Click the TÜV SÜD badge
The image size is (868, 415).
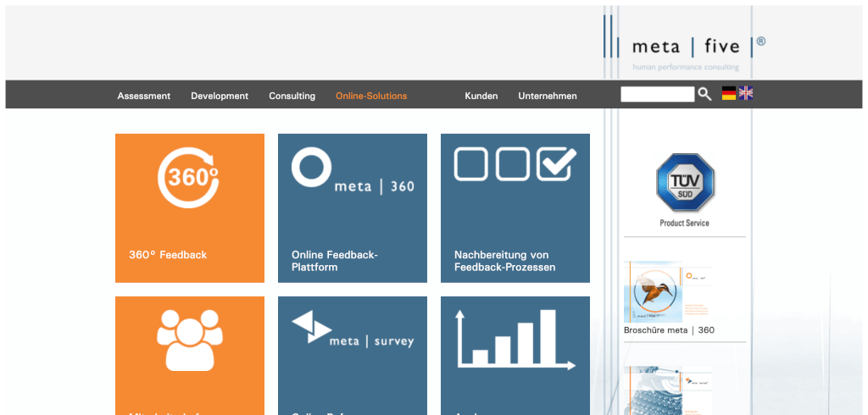(685, 183)
